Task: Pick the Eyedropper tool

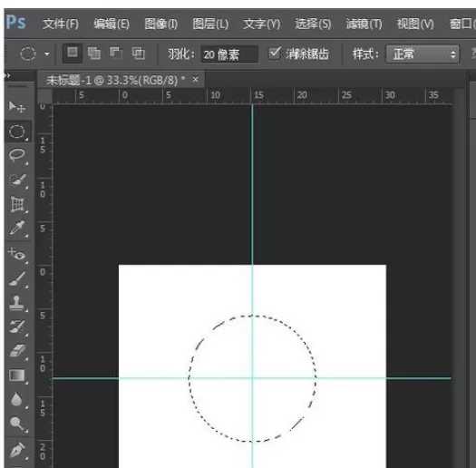Action: 16,228
